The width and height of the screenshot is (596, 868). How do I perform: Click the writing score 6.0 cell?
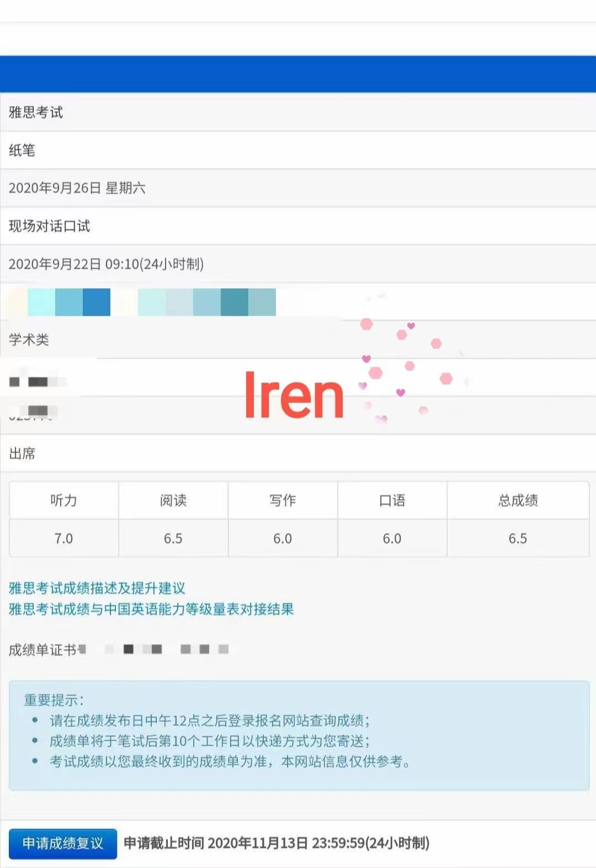[x=283, y=538]
